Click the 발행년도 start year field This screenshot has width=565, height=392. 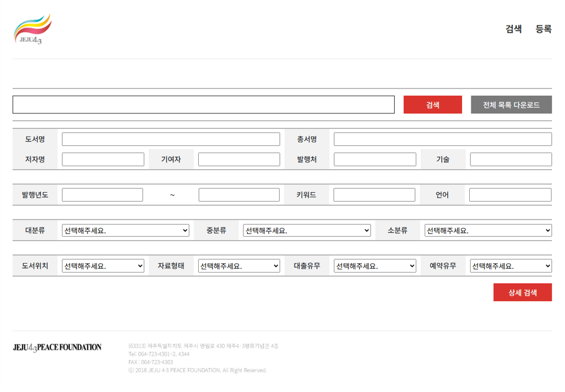coord(102,195)
